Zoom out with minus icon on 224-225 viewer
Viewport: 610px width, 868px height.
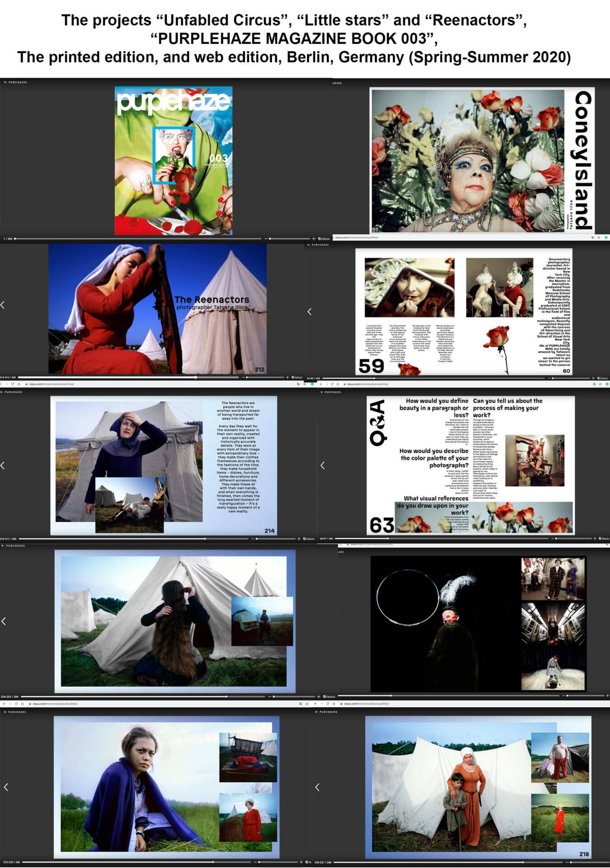(x=270, y=696)
